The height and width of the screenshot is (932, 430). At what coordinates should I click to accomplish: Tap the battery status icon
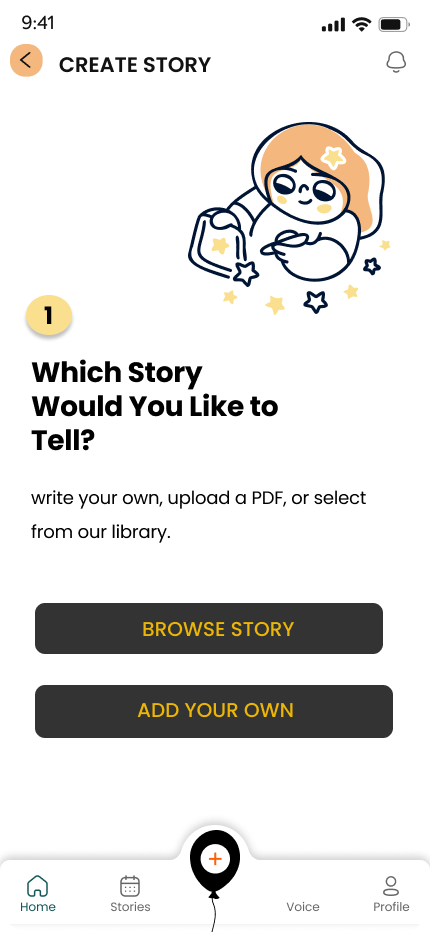coord(394,25)
